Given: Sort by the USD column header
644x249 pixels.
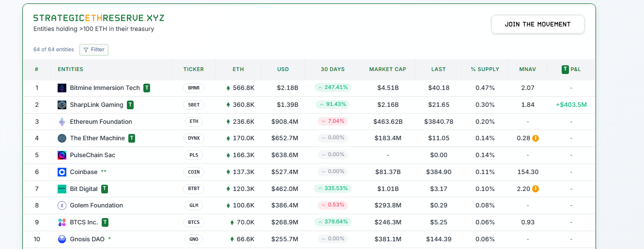Looking at the screenshot, I should click(x=283, y=70).
